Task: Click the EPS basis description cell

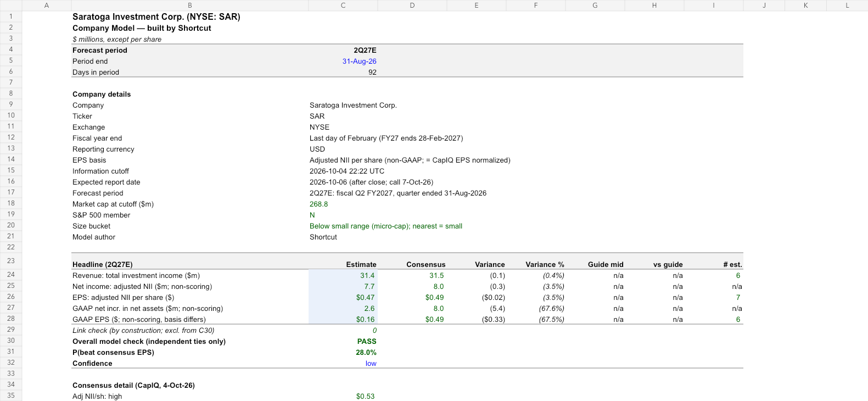Action: point(410,160)
